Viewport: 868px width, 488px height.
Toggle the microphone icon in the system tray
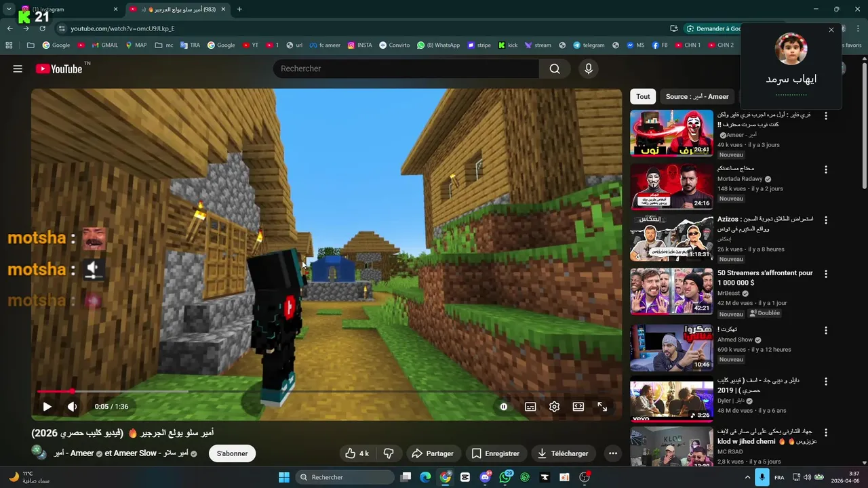(x=762, y=477)
